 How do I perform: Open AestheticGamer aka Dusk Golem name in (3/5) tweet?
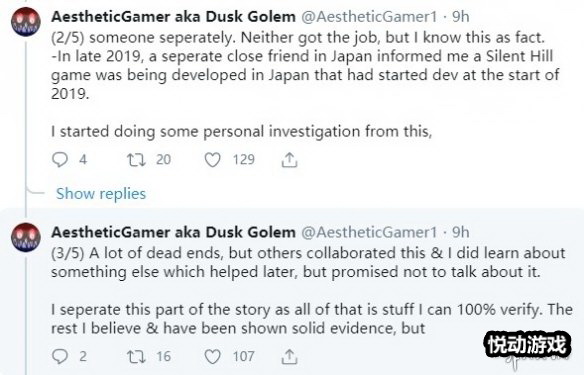click(173, 232)
